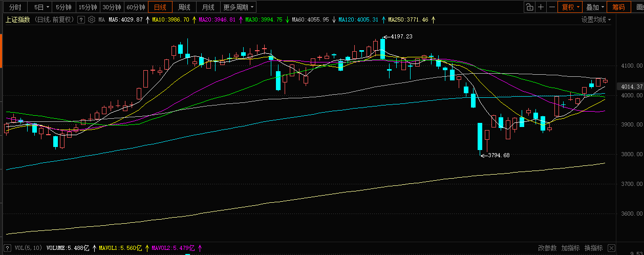Click the 3600.00 price axis label
The height and width of the screenshot is (255, 644).
631,214
